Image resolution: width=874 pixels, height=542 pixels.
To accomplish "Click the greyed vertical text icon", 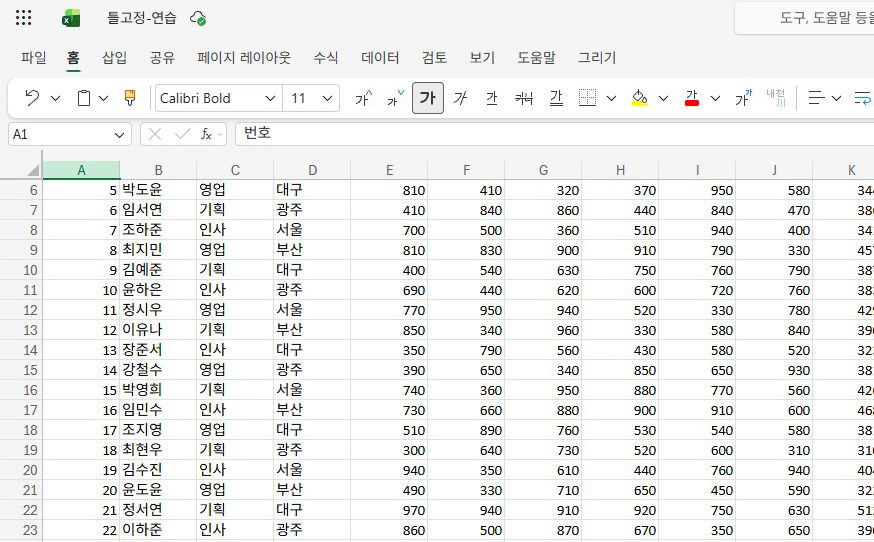I will pyautogui.click(x=776, y=98).
